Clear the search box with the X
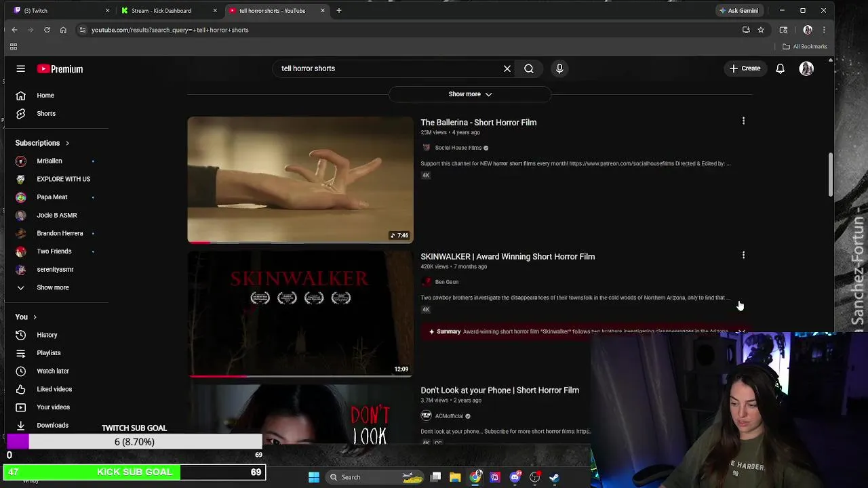The width and height of the screenshot is (868, 488). click(507, 68)
